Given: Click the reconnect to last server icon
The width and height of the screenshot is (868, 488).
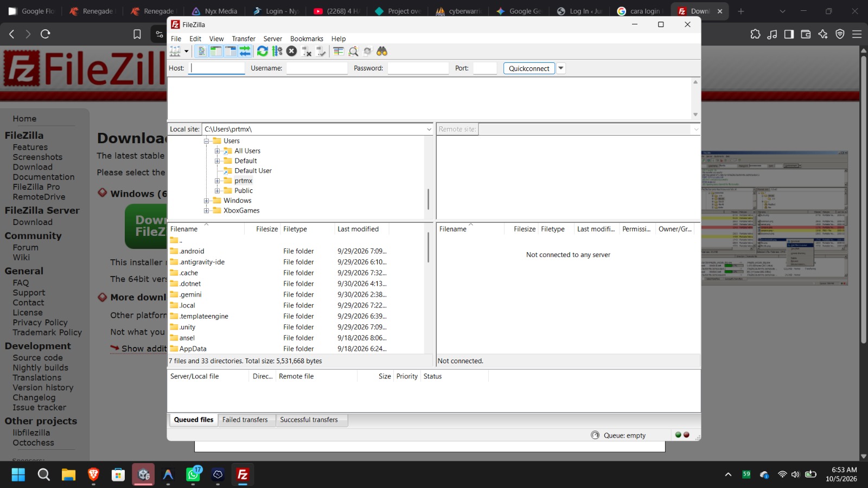Looking at the screenshot, I should pos(321,51).
